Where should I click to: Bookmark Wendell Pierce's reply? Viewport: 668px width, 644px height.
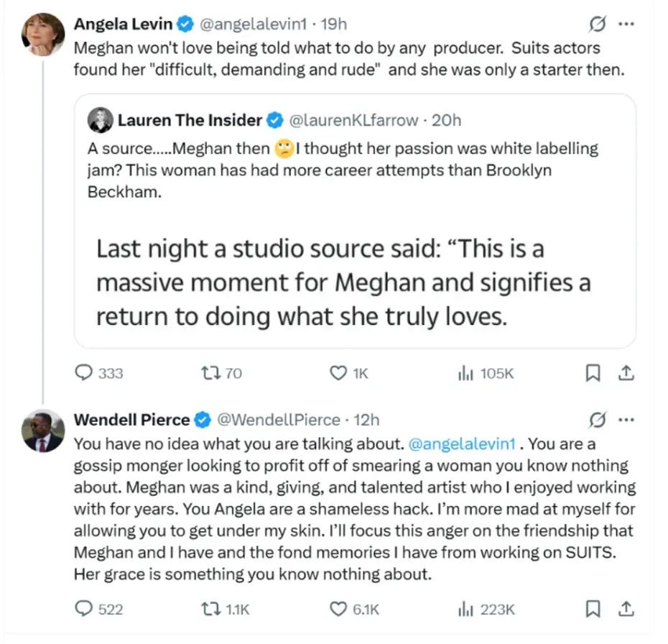tap(592, 609)
